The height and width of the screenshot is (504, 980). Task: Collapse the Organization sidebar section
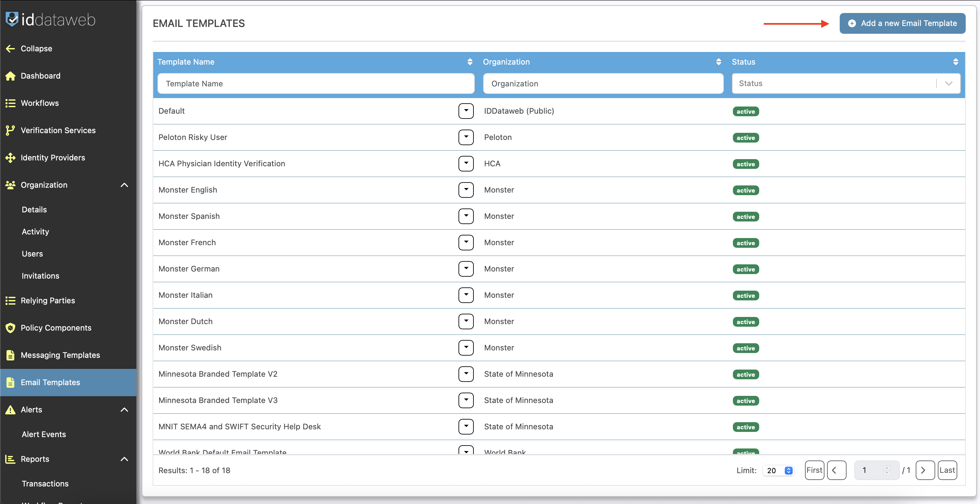pyautogui.click(x=124, y=185)
